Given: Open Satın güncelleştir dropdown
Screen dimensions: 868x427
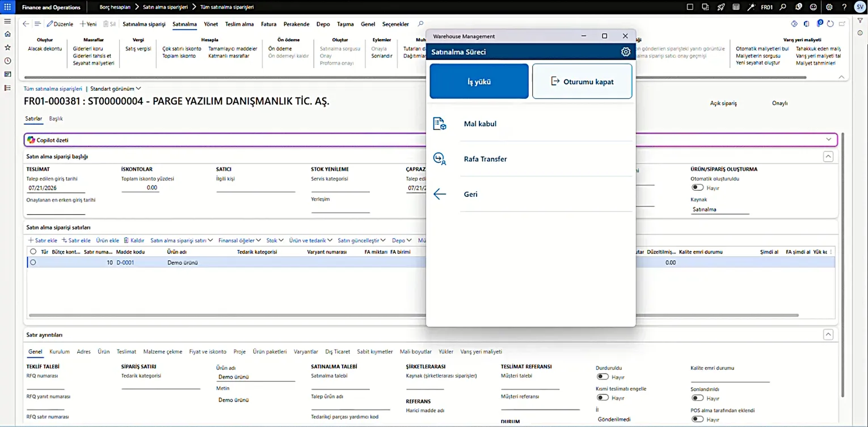Looking at the screenshot, I should (x=362, y=240).
